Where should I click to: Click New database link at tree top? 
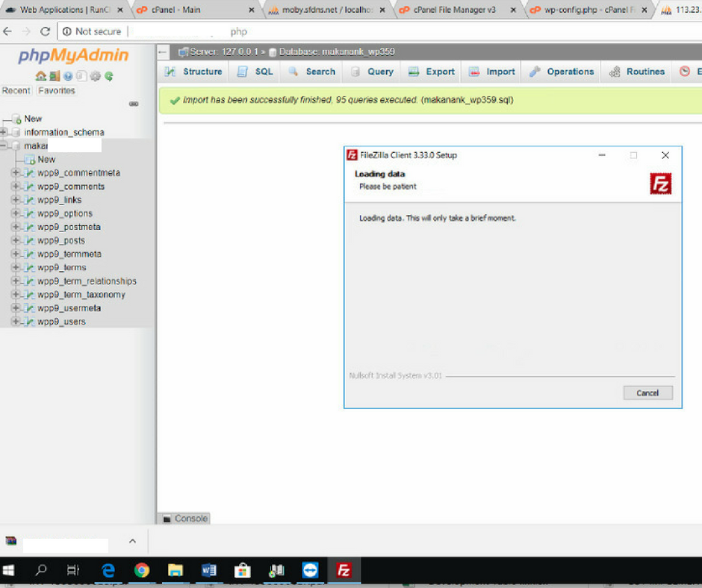coord(33,119)
